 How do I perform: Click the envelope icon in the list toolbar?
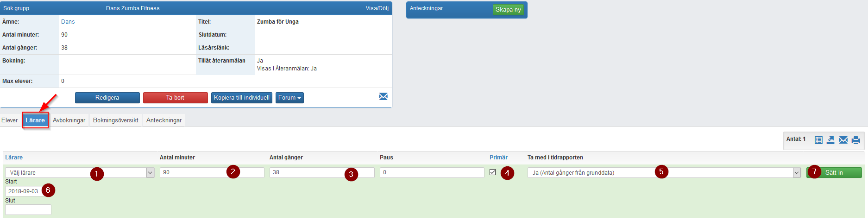point(843,140)
